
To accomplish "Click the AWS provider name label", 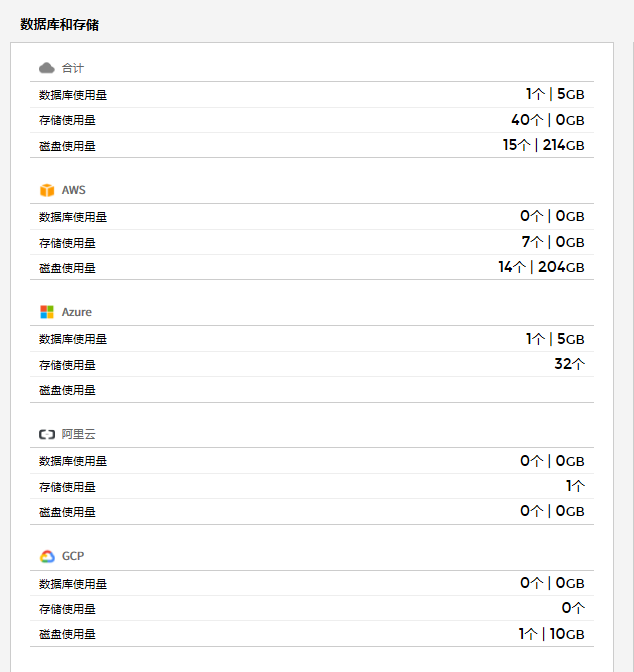I will pyautogui.click(x=74, y=190).
